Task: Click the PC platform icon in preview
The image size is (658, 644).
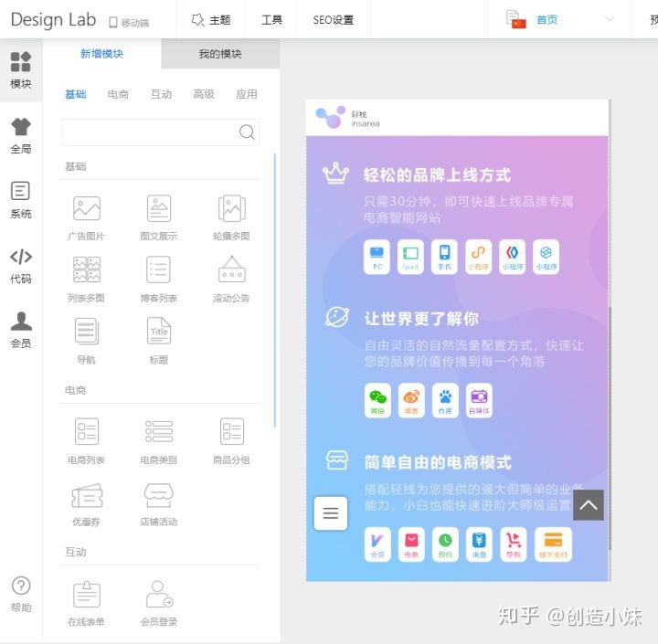Action: click(x=377, y=257)
